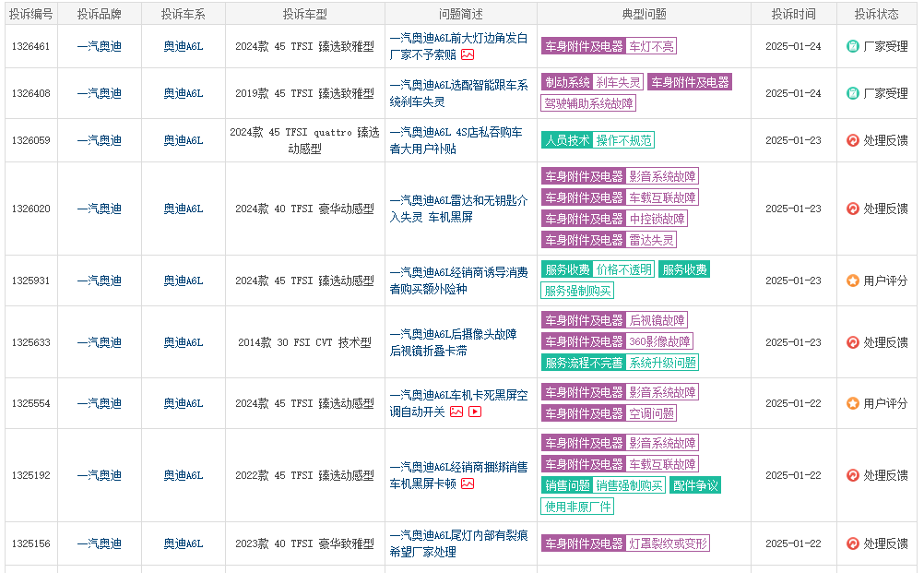Open the video icon for complaint 1325554

coord(475,412)
